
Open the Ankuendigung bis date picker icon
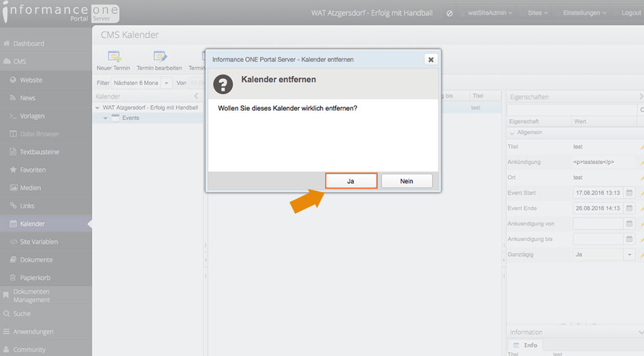[629, 239]
